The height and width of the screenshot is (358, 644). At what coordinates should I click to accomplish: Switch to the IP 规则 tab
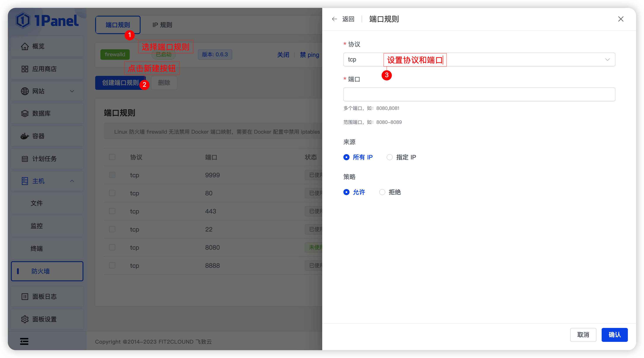[162, 25]
